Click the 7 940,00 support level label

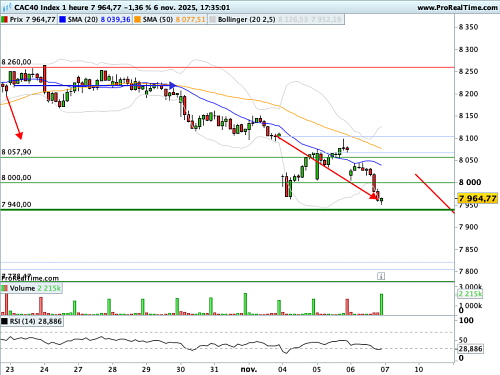tap(16, 204)
